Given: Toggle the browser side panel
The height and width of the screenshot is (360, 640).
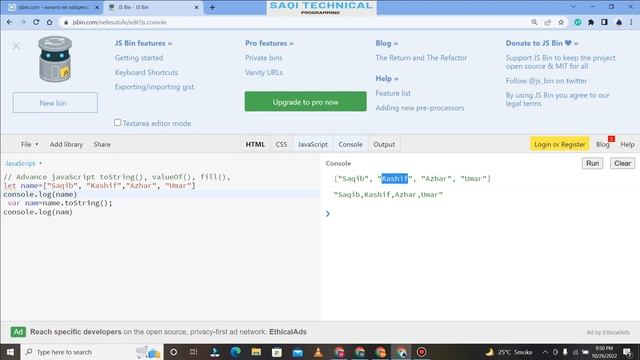Looking at the screenshot, I should coord(604,22).
